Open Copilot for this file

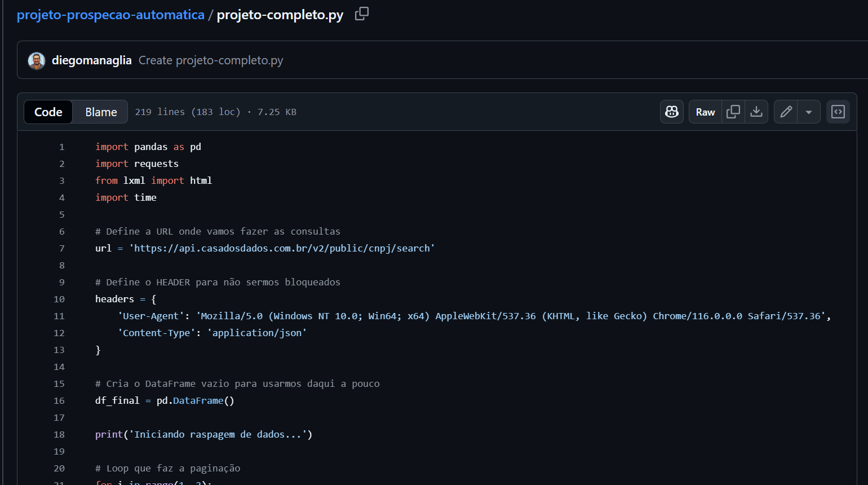click(671, 111)
